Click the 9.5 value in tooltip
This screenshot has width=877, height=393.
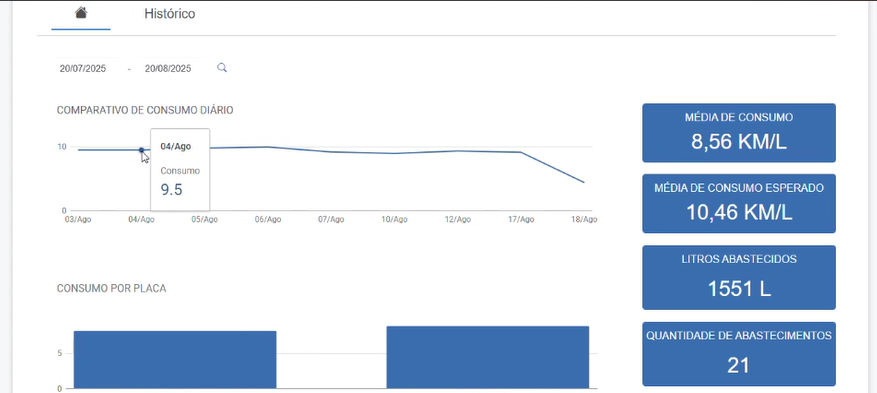click(171, 190)
